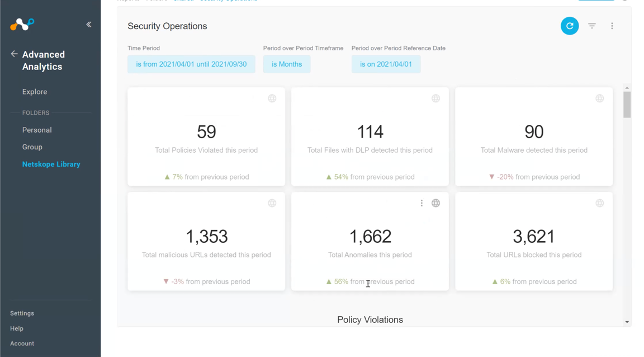644x357 pixels.
Task: Click the globe icon on the Total Malware detected tile
Action: pos(600,98)
